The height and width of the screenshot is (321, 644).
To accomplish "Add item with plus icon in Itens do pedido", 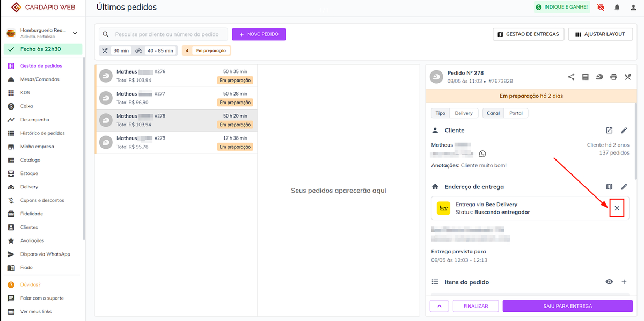I will (x=624, y=282).
